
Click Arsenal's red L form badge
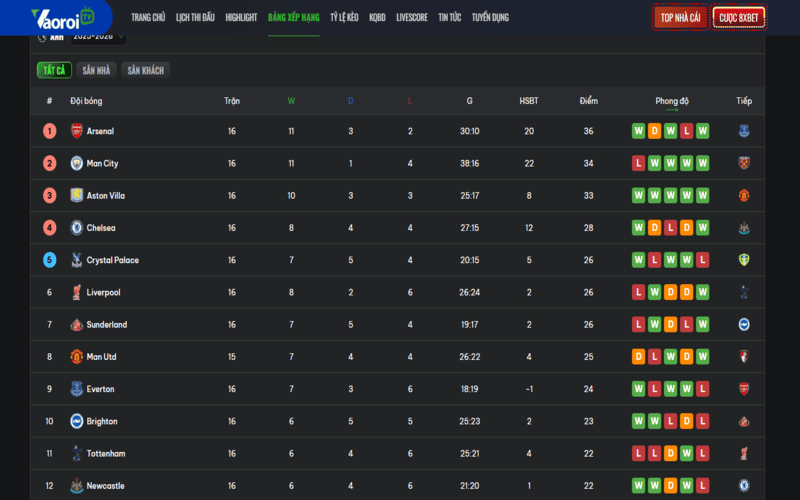(x=687, y=131)
